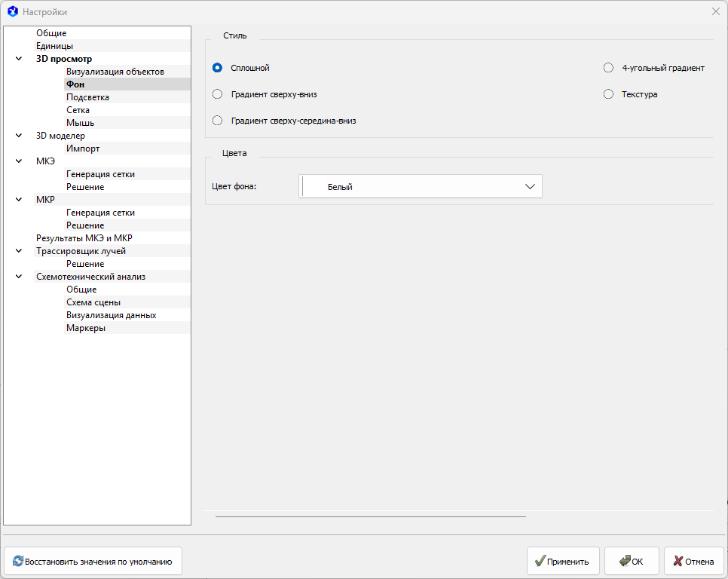Select the Сплошной radio button

click(x=217, y=68)
